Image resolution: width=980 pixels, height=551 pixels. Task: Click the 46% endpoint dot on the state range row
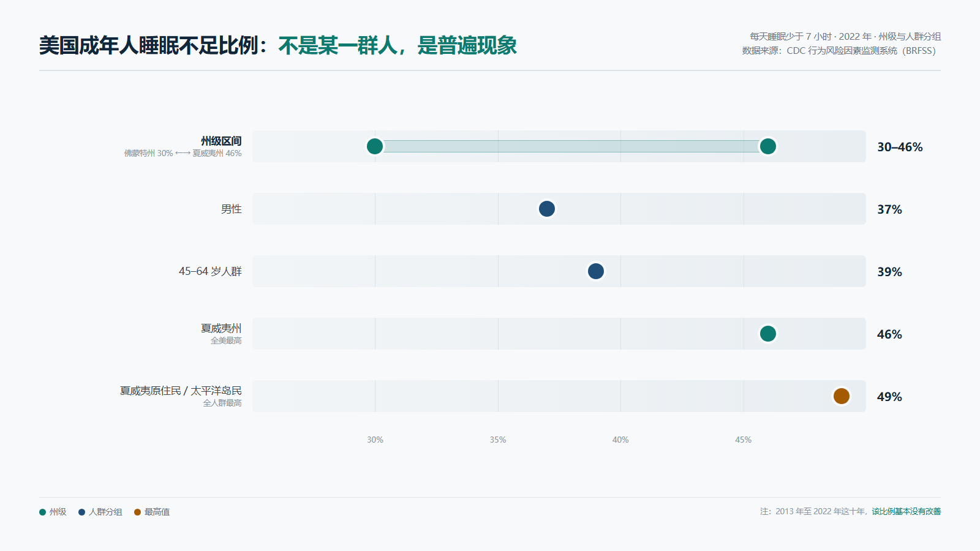pyautogui.click(x=768, y=146)
